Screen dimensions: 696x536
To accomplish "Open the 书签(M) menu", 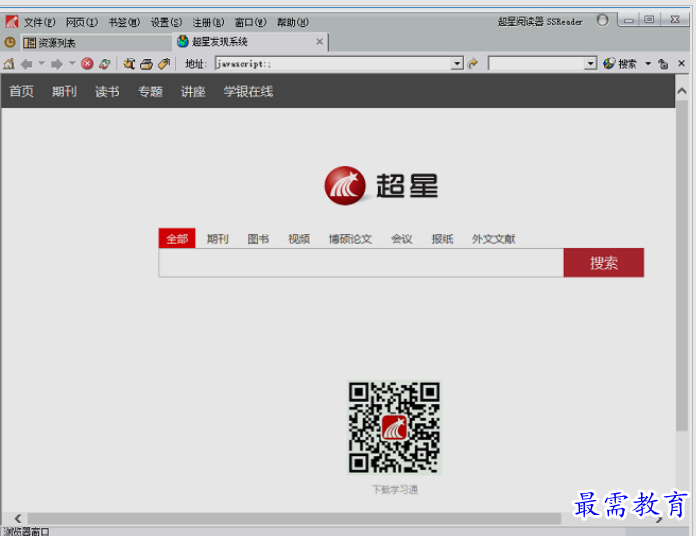I will tap(124, 22).
